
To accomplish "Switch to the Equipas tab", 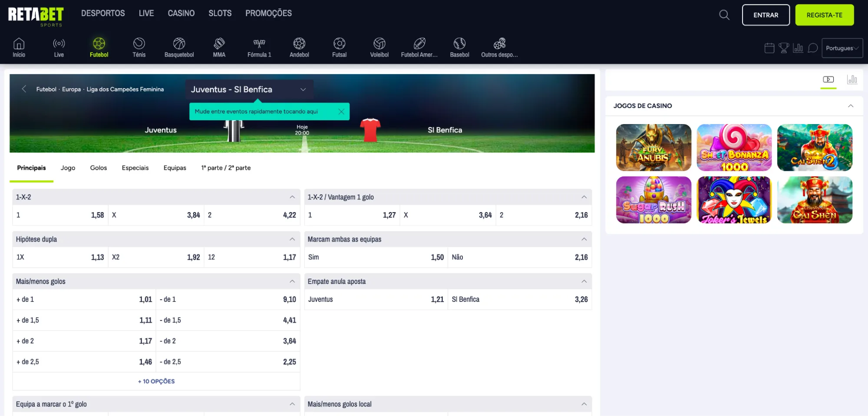I will coord(175,168).
